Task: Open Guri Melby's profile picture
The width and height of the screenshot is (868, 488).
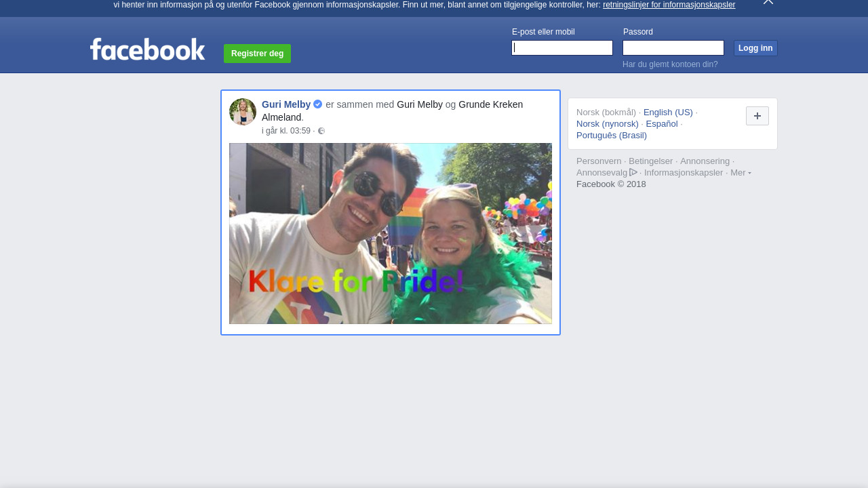Action: tap(243, 112)
